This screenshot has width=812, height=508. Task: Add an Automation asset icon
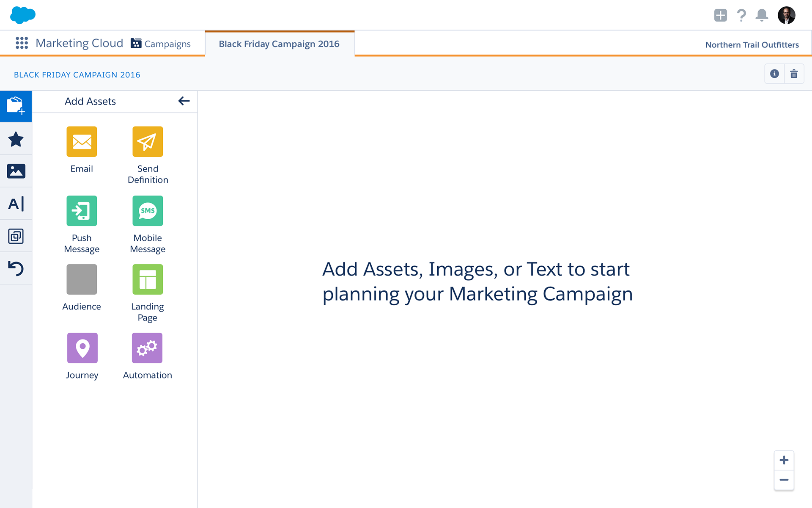[147, 348]
